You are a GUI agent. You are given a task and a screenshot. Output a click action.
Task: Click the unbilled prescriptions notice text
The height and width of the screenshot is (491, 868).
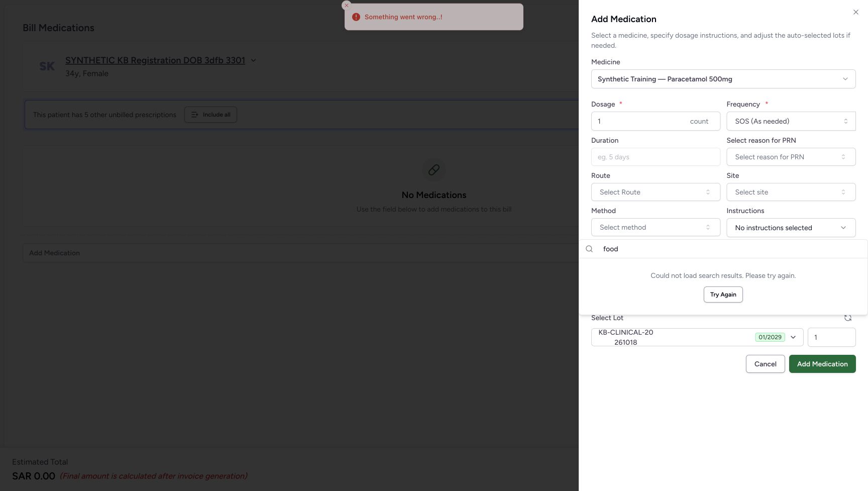104,115
